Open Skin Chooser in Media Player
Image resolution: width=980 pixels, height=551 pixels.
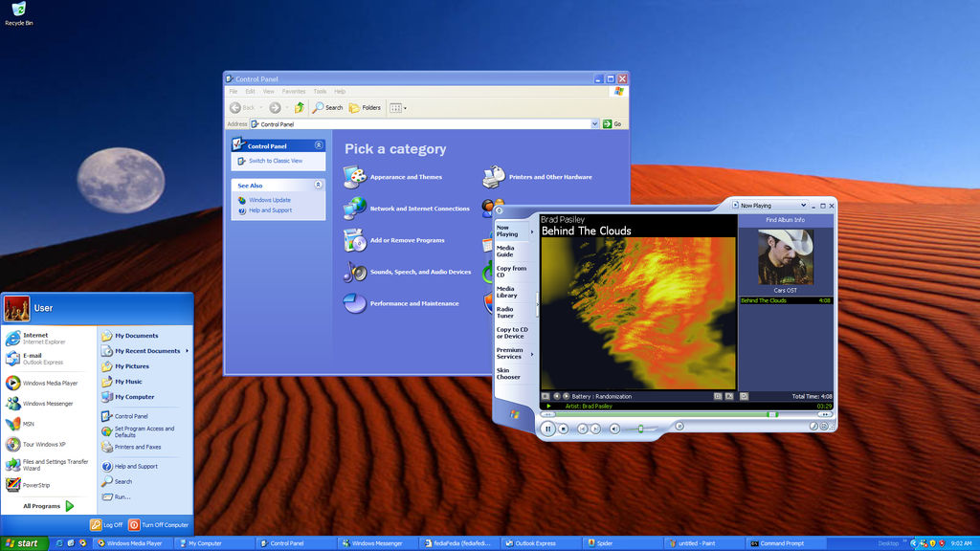pos(508,374)
